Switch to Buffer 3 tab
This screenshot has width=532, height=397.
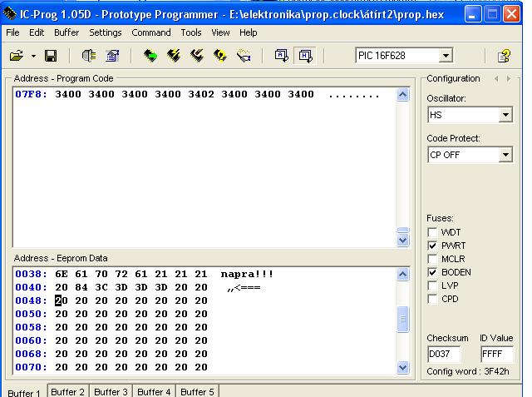pyautogui.click(x=111, y=391)
